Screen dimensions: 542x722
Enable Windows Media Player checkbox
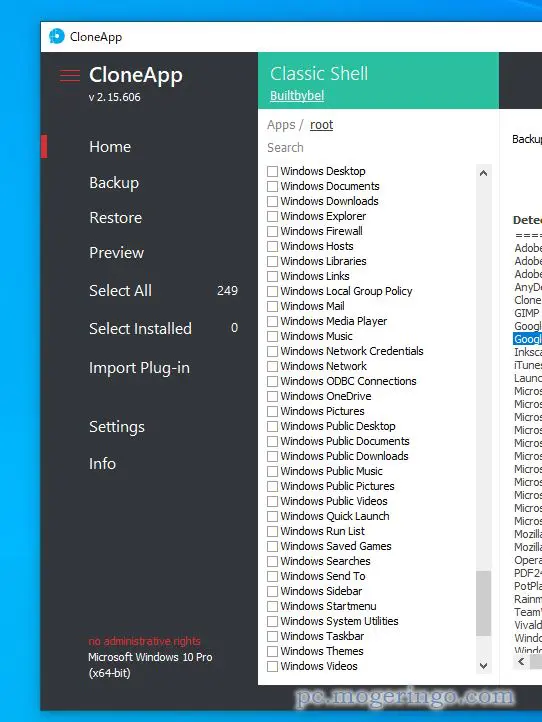(x=273, y=321)
